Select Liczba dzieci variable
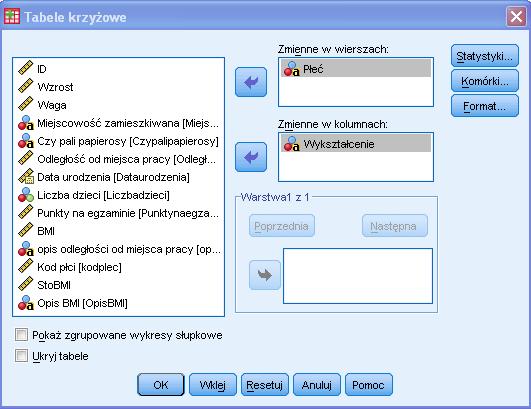This screenshot has height=409, width=531. tap(119, 195)
